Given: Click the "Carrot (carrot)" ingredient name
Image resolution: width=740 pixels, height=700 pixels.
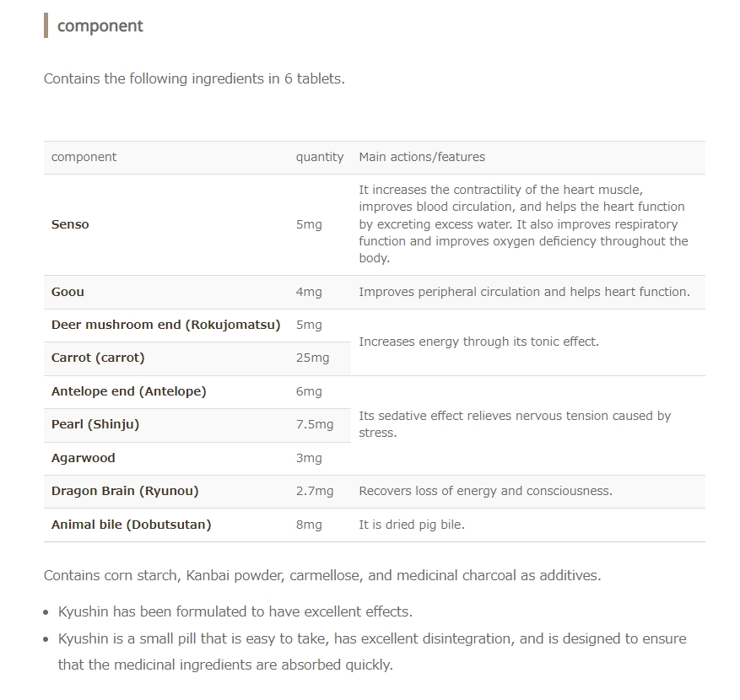Looking at the screenshot, I should (x=98, y=358).
